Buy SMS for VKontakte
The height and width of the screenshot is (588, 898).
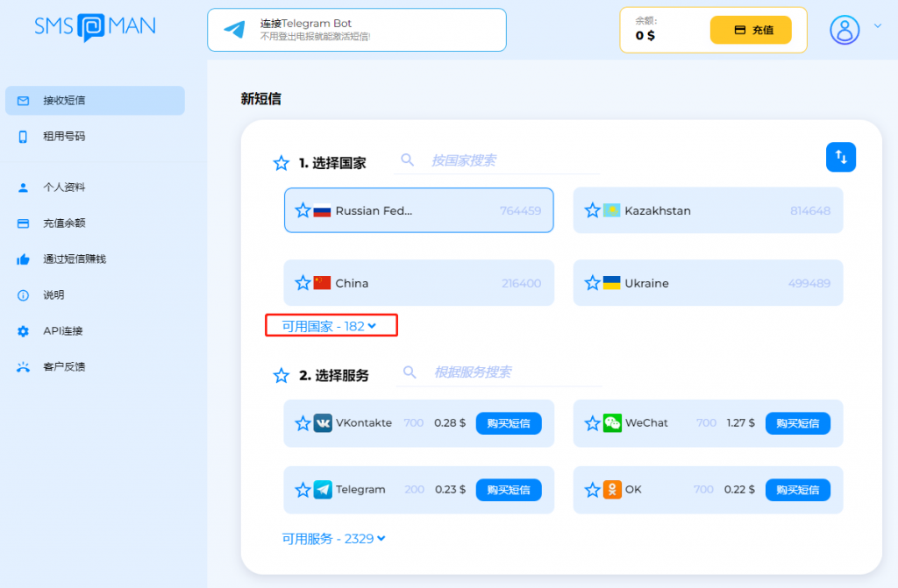509,423
